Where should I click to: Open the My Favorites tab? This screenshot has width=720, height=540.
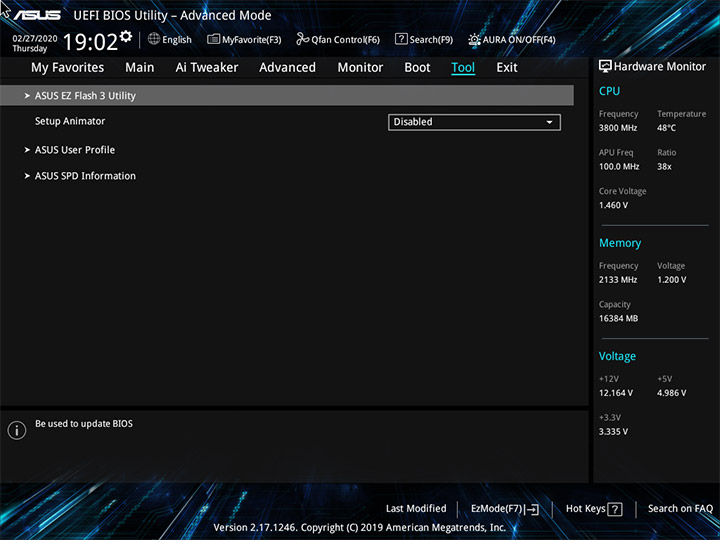[x=68, y=68]
